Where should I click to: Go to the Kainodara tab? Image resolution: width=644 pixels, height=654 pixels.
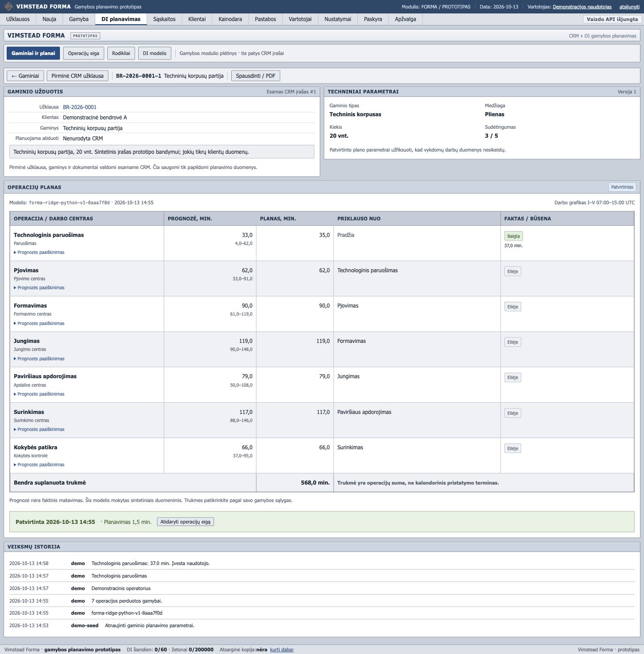(230, 19)
